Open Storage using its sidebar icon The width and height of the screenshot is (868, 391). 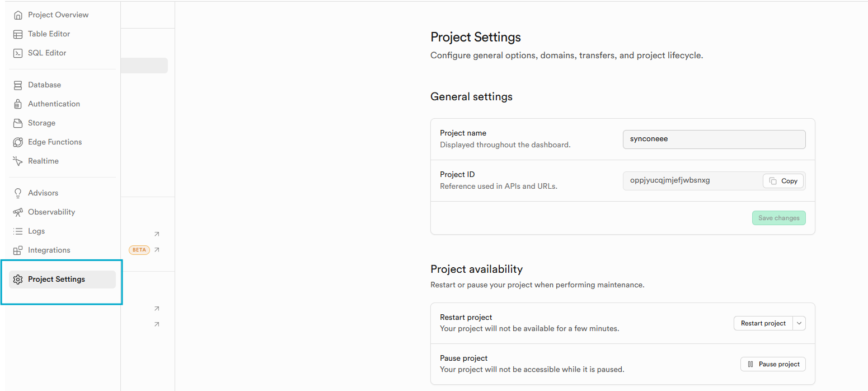pyautogui.click(x=18, y=123)
